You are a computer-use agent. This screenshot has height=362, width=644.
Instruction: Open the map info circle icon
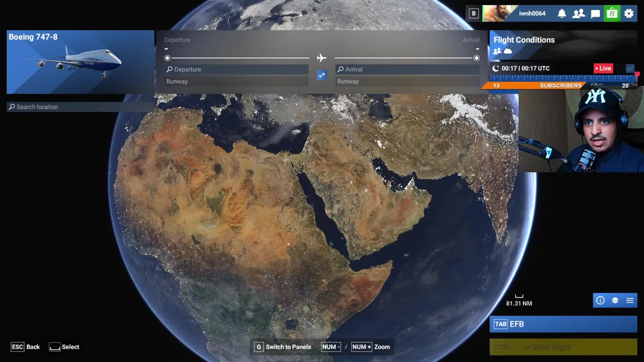click(x=600, y=300)
